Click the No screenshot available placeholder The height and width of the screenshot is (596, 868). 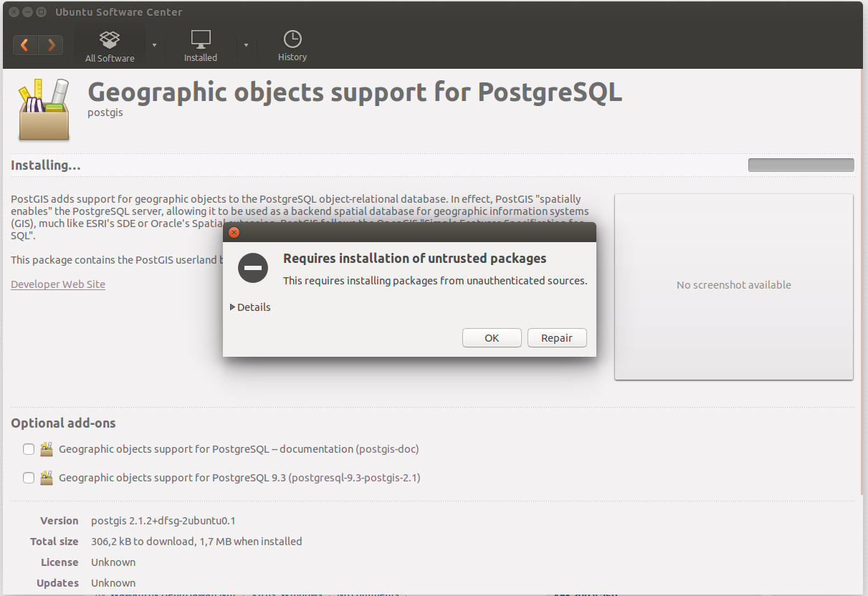point(734,287)
